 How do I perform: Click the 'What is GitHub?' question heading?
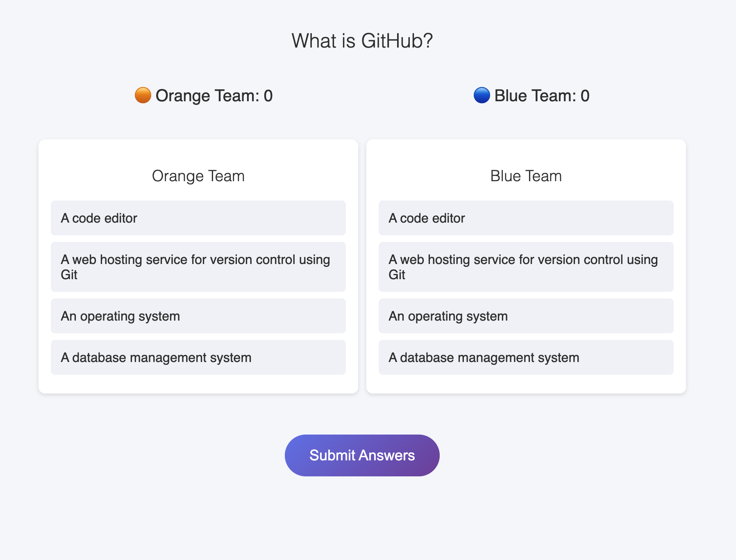pos(362,41)
